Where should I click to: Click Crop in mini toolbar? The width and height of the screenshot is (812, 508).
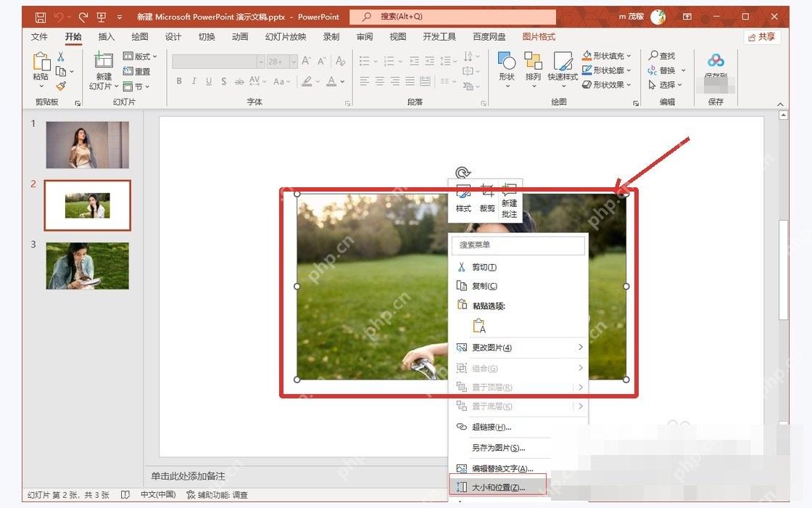(486, 199)
